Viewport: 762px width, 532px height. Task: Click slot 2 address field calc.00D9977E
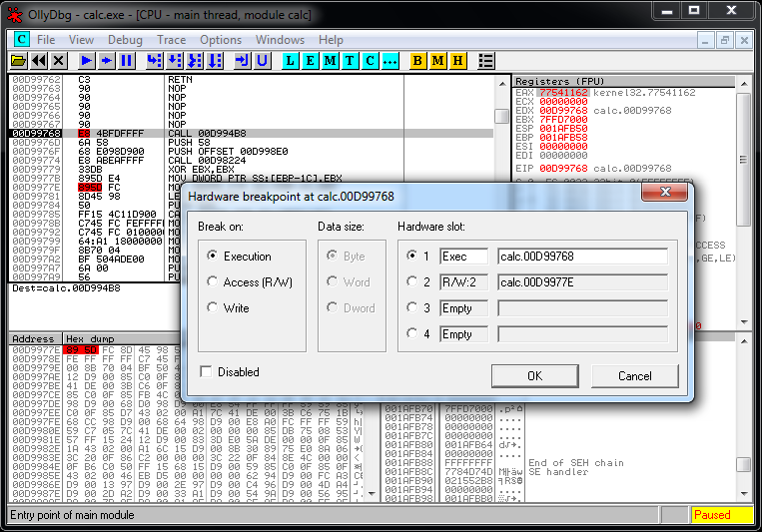[x=582, y=282]
